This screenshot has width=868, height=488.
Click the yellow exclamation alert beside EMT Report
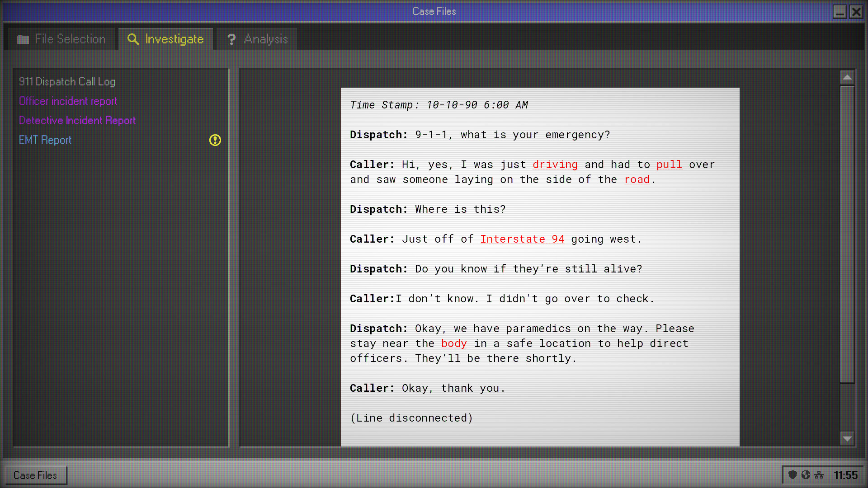point(215,141)
